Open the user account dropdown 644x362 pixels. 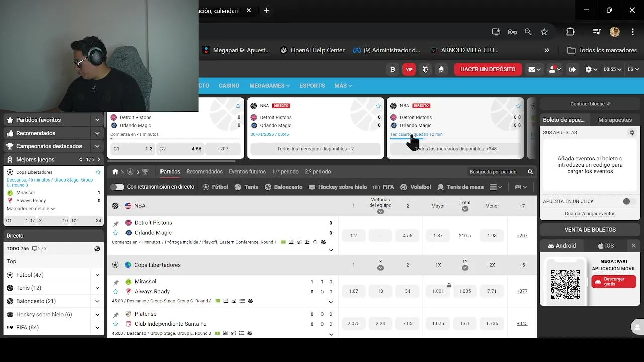[x=555, y=69]
